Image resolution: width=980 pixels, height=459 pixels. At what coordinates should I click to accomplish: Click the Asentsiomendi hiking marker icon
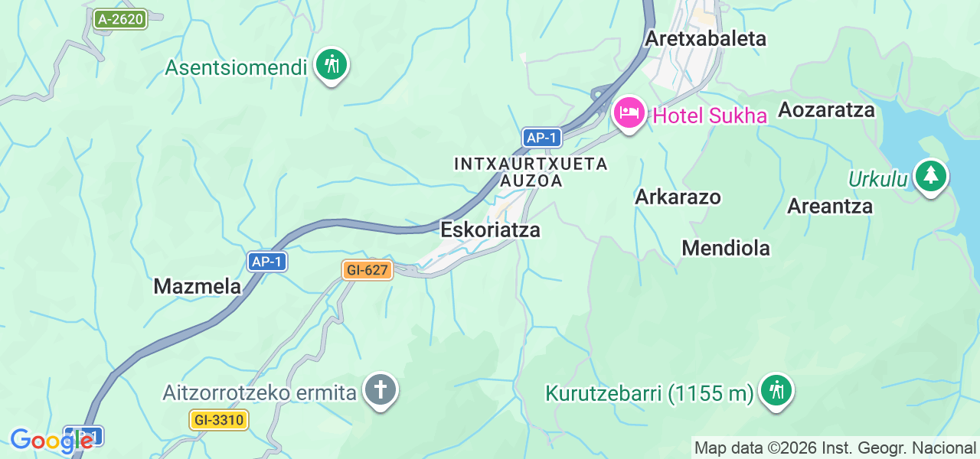pyautogui.click(x=332, y=65)
